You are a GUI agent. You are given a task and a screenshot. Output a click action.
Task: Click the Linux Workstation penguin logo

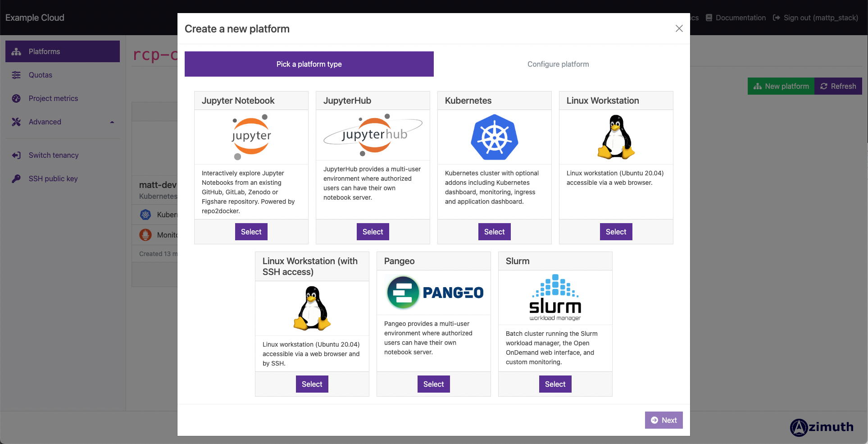tap(616, 137)
